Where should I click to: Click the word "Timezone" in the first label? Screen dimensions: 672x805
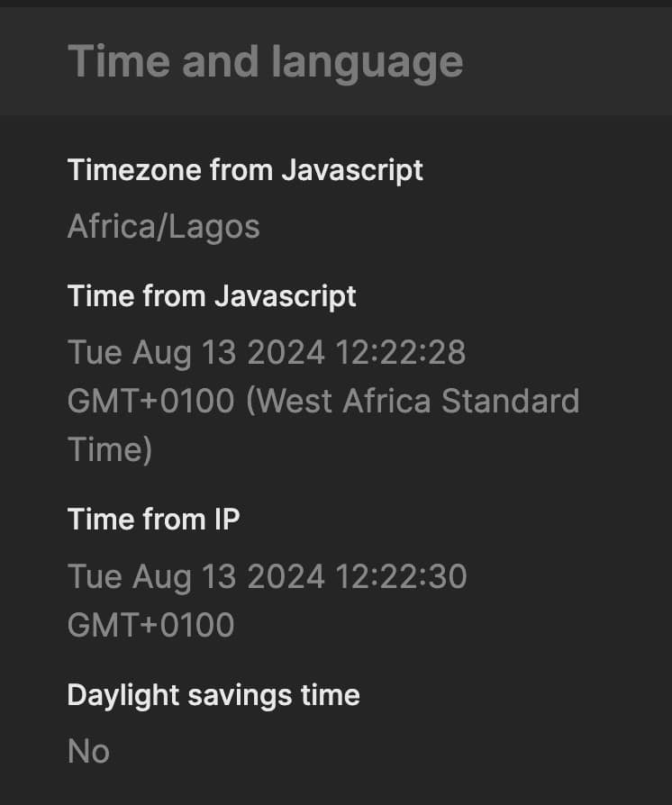pos(134,170)
